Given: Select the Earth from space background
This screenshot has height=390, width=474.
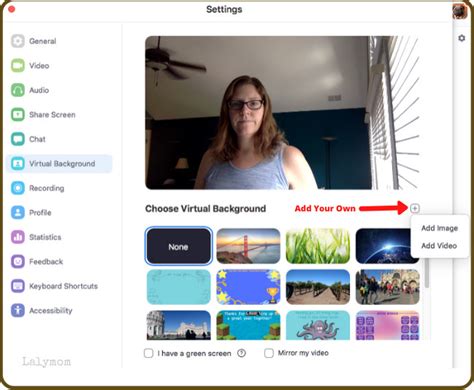Looking at the screenshot, I should [x=383, y=246].
